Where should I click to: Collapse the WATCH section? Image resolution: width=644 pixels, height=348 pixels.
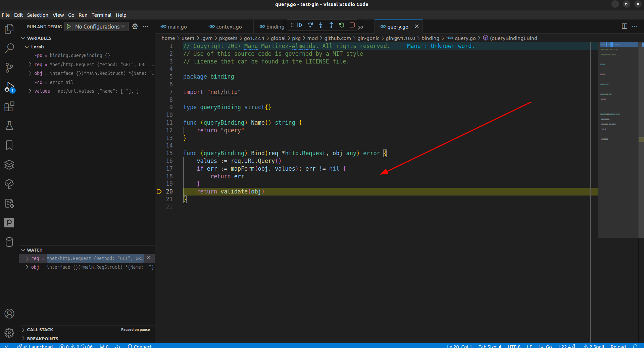click(35, 250)
